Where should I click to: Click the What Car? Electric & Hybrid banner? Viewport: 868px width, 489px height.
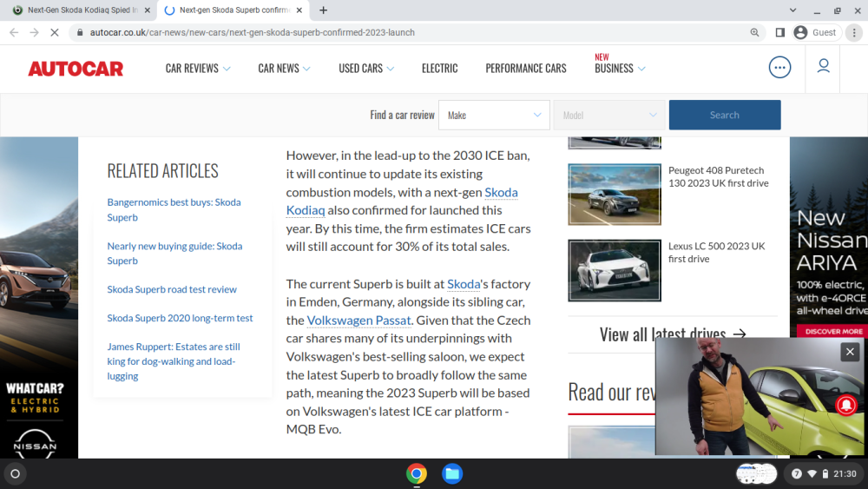coord(35,398)
